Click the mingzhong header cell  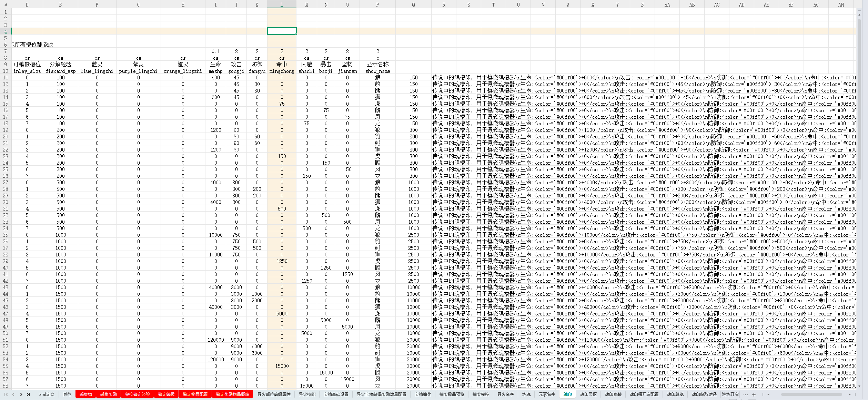tap(282, 71)
